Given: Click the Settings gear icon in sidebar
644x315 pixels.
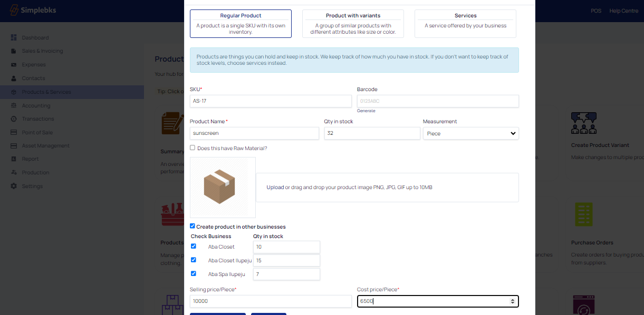Looking at the screenshot, I should tap(14, 186).
